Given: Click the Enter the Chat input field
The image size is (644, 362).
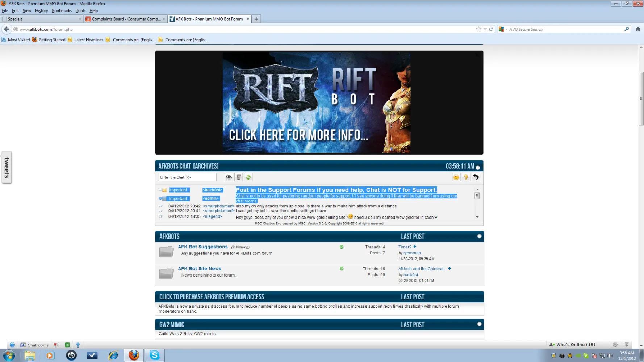Looking at the screenshot, I should [188, 177].
